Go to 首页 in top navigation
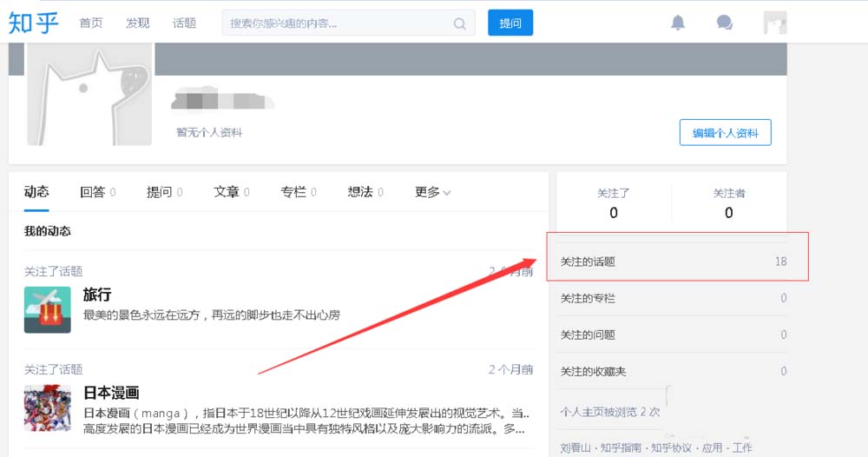Viewport: 868px width, 457px height. pos(91,23)
